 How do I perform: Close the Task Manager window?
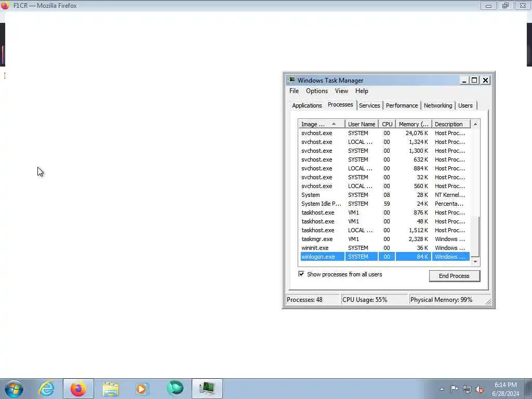[x=486, y=81]
